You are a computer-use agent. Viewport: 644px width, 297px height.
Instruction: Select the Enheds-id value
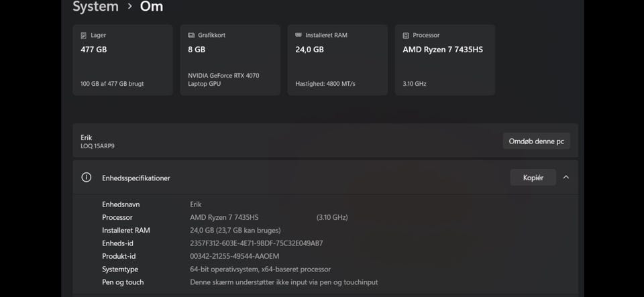click(x=256, y=243)
